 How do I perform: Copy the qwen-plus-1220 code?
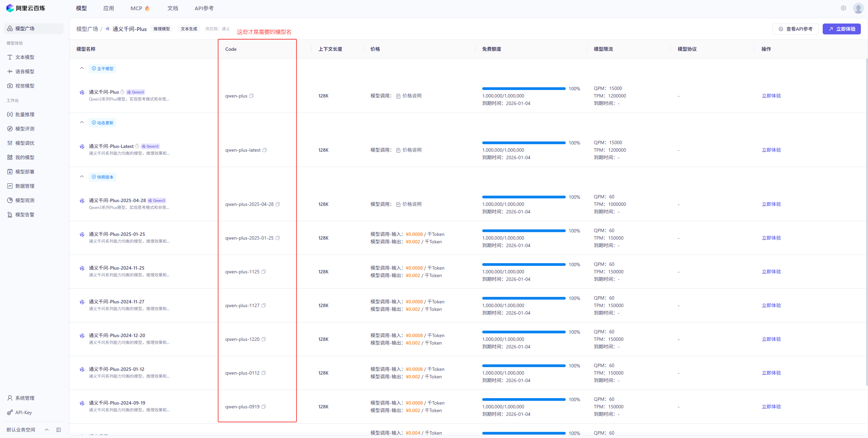(x=263, y=339)
